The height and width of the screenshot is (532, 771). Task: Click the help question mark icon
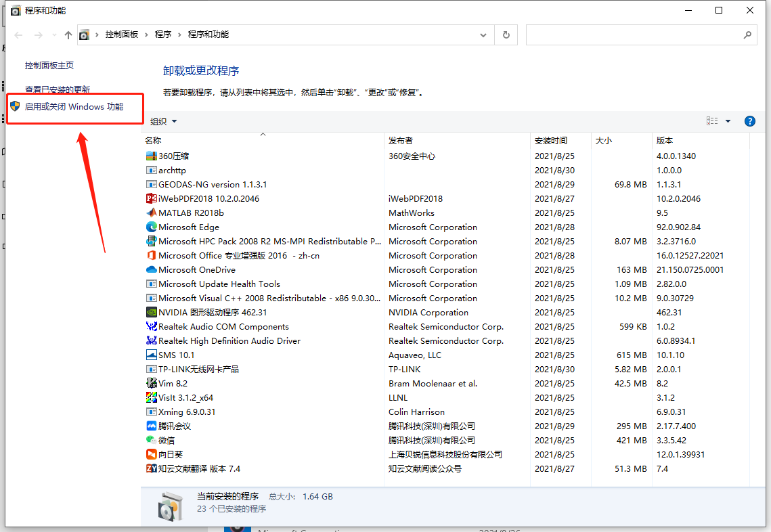[750, 121]
